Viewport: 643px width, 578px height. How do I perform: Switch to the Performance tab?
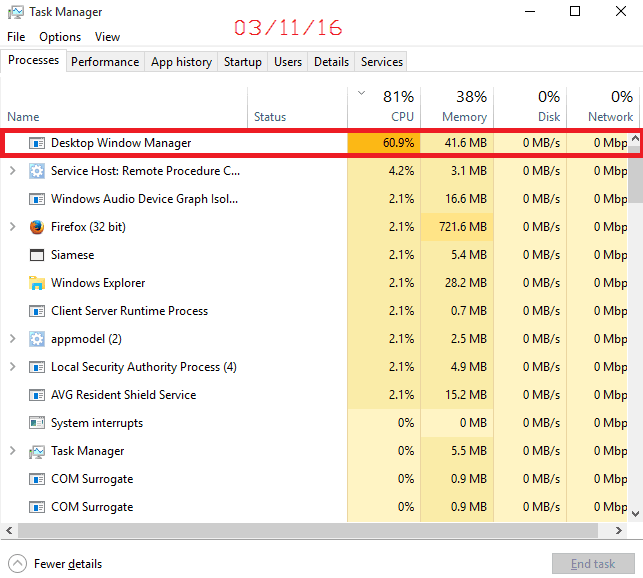coord(105,62)
